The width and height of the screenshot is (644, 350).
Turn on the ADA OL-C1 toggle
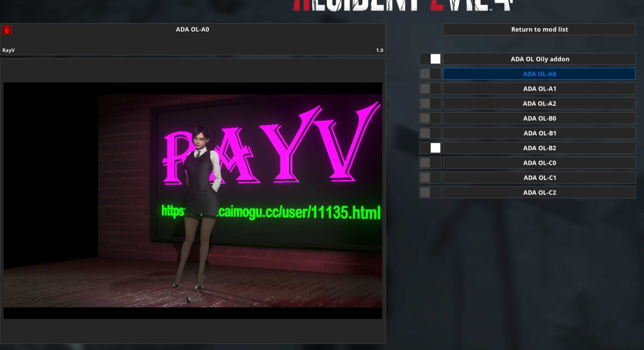coord(430,178)
